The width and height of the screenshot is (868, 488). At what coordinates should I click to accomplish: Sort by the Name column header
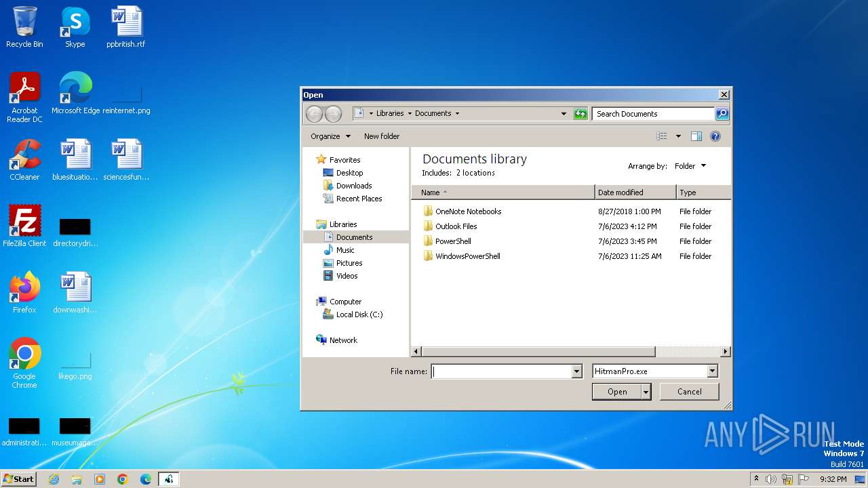pos(502,192)
